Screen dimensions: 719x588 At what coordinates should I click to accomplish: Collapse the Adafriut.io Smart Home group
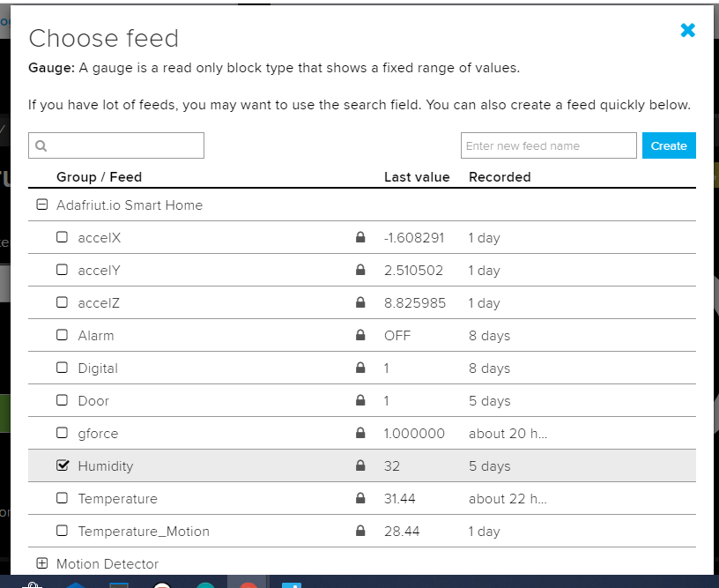[x=41, y=205]
